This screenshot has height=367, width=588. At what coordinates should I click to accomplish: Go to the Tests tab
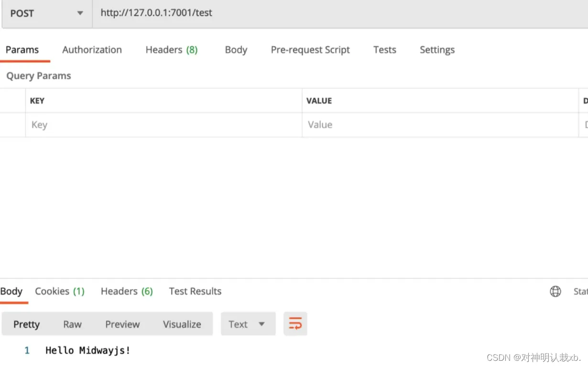[x=385, y=50]
